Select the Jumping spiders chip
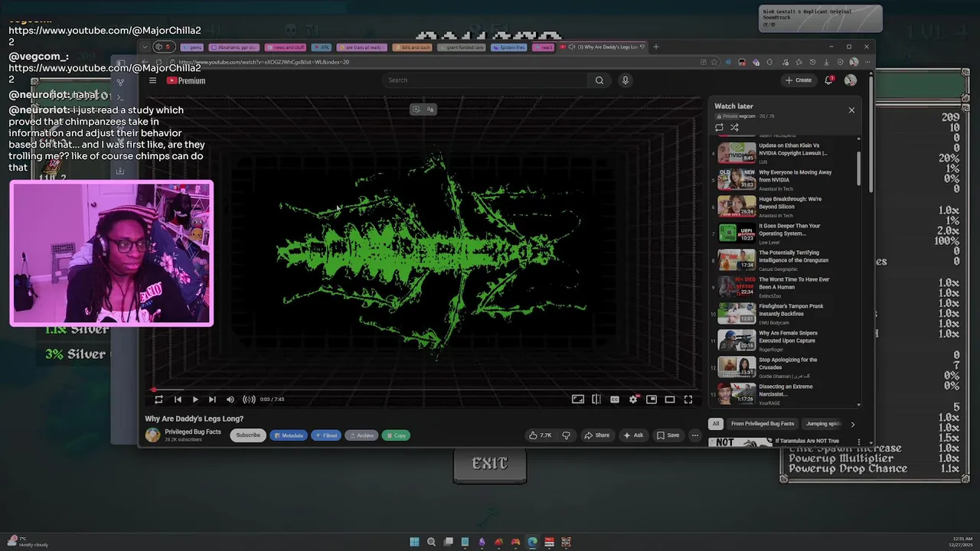This screenshot has width=980, height=551. click(823, 424)
